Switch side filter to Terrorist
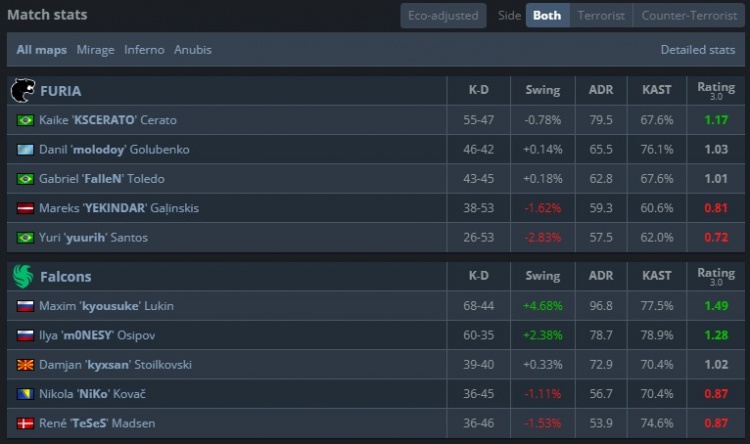 (x=601, y=16)
